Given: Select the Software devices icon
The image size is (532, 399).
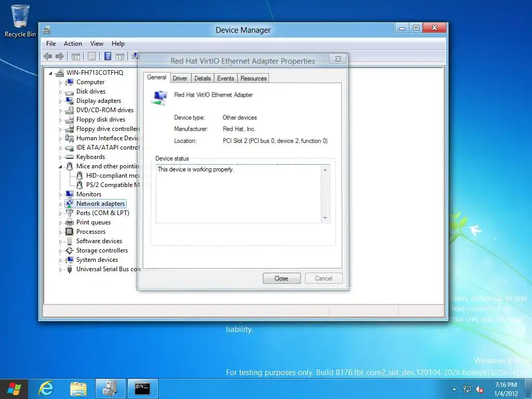Looking at the screenshot, I should click(70, 241).
